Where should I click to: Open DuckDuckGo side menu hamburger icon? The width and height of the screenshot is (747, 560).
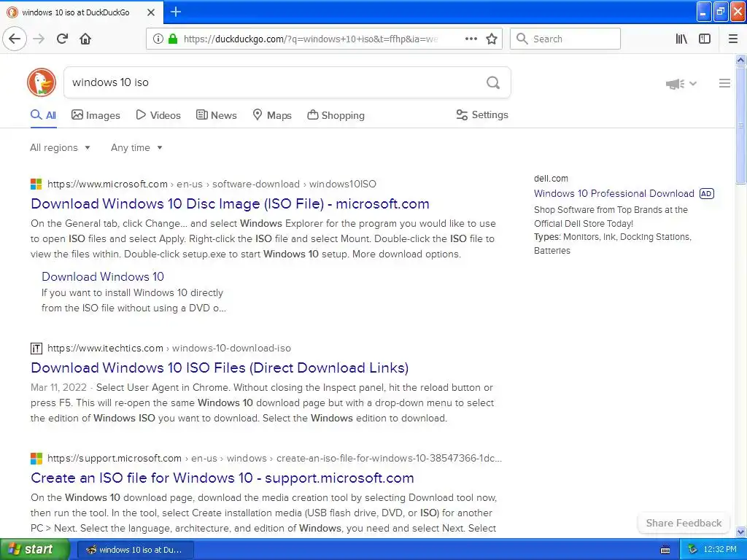(724, 83)
